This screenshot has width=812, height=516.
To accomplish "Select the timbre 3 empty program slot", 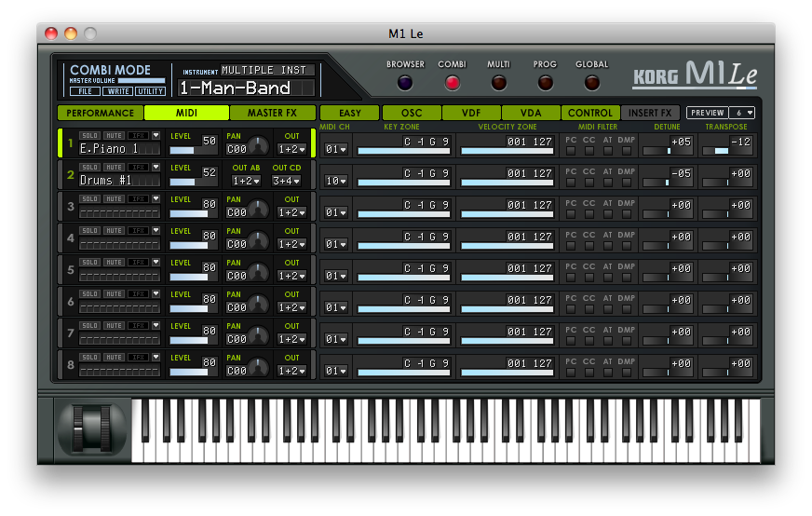I will point(119,212).
